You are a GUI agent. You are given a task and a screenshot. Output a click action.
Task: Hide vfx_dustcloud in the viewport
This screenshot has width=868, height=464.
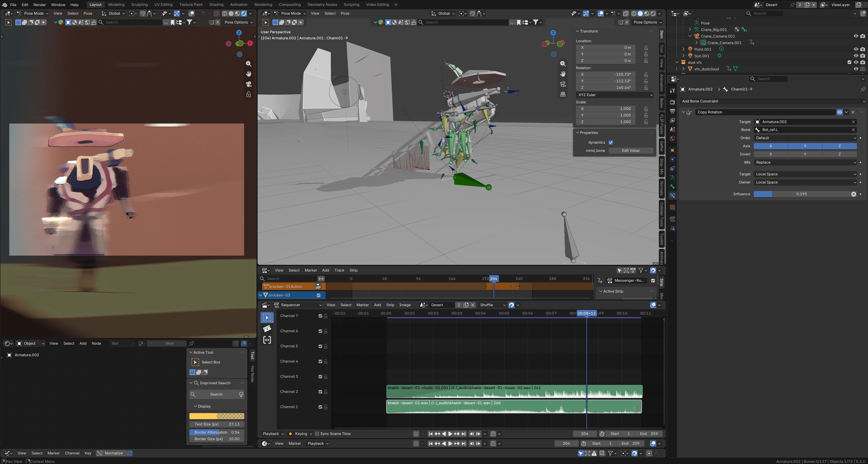point(856,69)
